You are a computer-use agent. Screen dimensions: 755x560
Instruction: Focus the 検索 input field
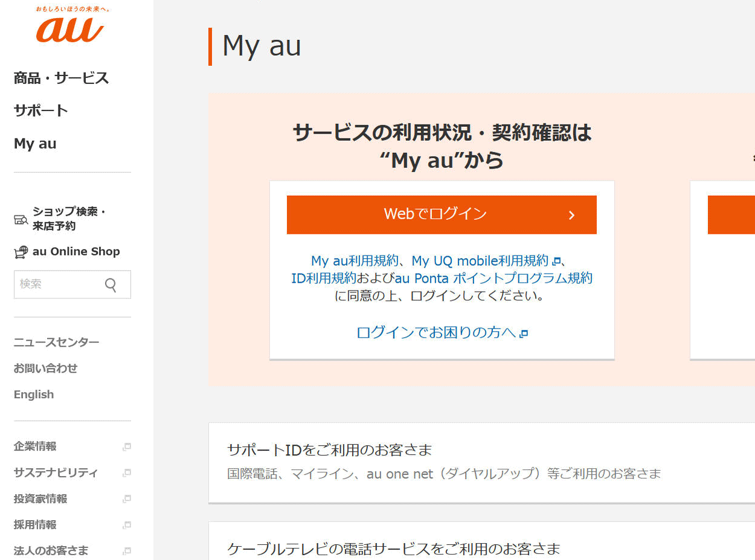[57, 285]
